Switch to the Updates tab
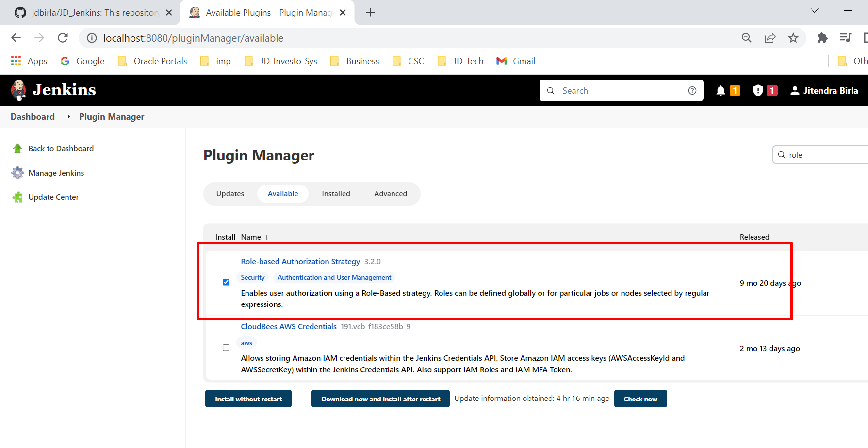Image resolution: width=868 pixels, height=448 pixels. pos(230,194)
